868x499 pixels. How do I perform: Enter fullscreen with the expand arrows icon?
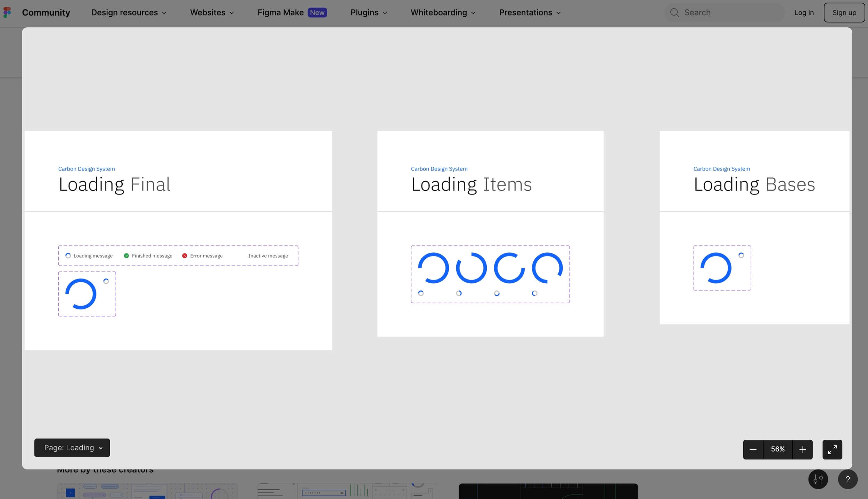pos(832,449)
